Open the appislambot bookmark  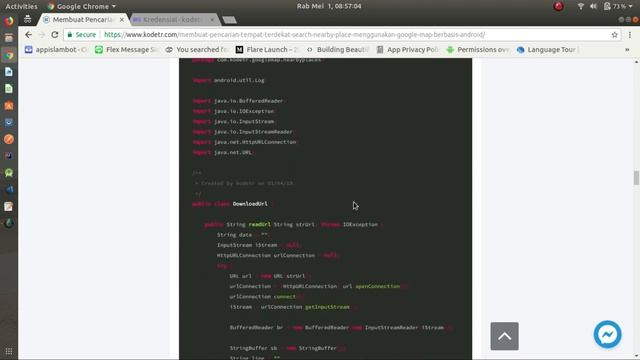click(56, 49)
